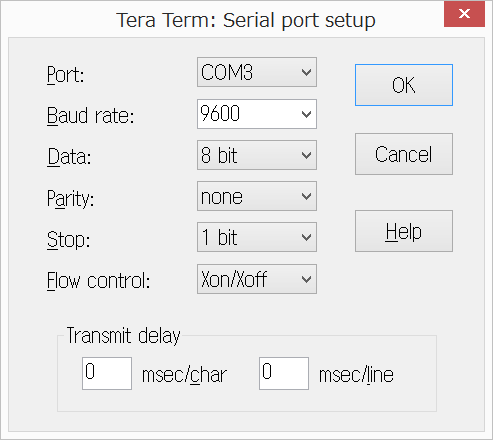Click the Baud rate: label
Screen dimensions: 493x440
pyautogui.click(x=90, y=116)
